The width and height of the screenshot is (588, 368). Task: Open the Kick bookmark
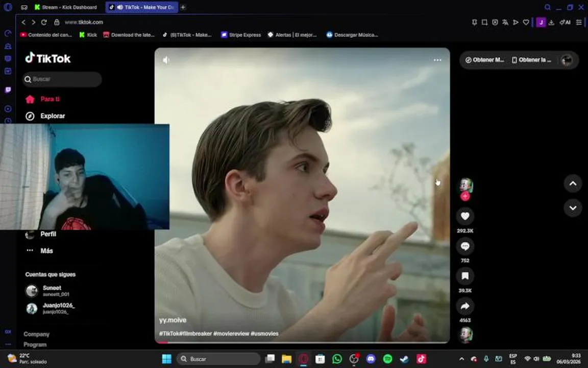click(88, 35)
